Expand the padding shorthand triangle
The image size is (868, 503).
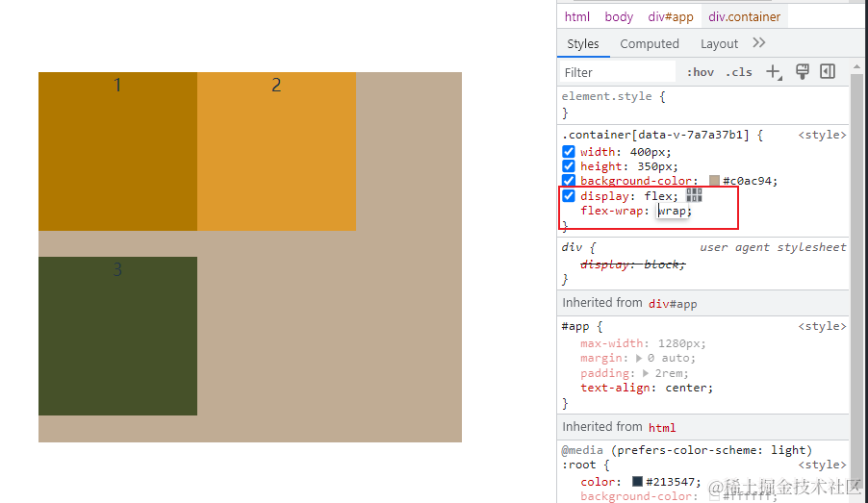pyautogui.click(x=646, y=373)
